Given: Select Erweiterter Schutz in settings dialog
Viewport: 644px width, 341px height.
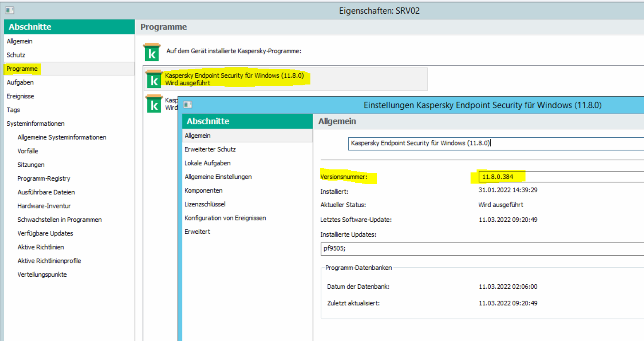Looking at the screenshot, I should click(210, 149).
